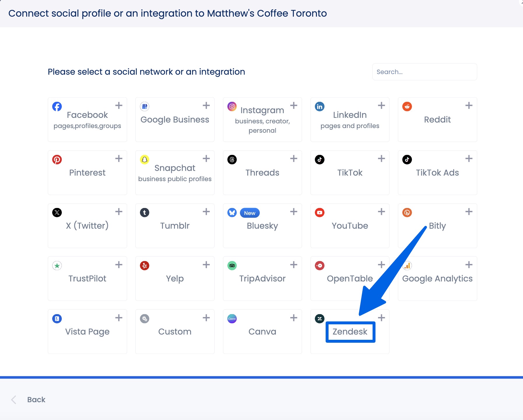The height and width of the screenshot is (420, 523).
Task: Connect Threads via its plus icon
Action: (294, 158)
